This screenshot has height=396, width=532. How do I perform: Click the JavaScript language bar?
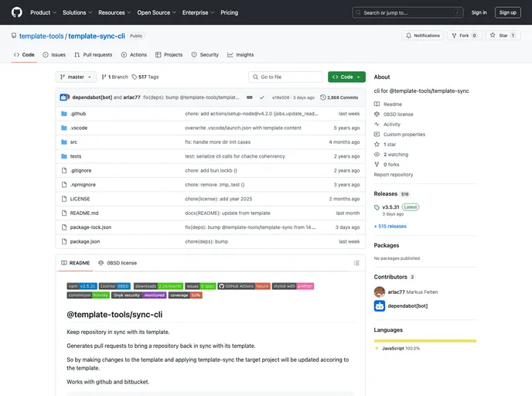[425, 340]
